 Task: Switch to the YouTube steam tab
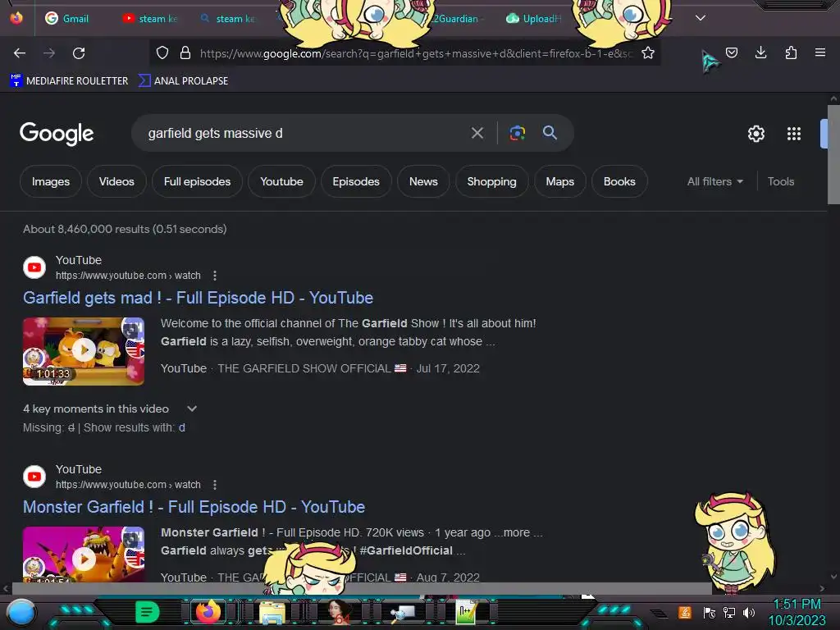click(150, 18)
